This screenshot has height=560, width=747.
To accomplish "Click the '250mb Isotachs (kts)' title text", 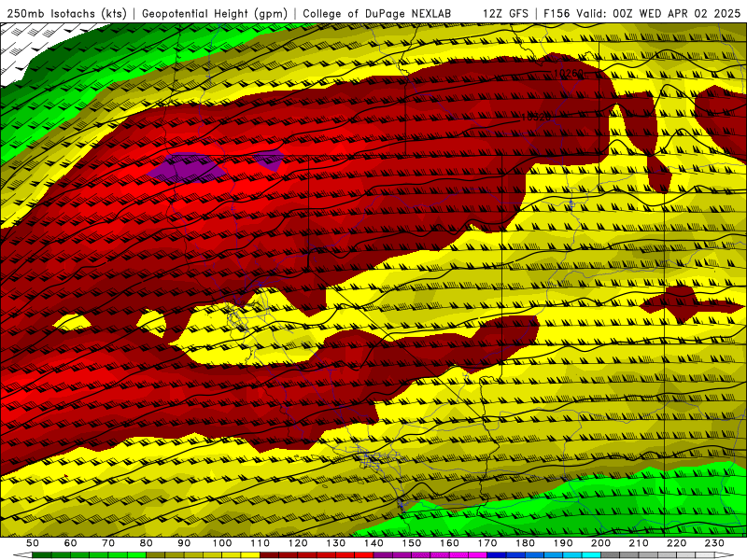I will (66, 14).
